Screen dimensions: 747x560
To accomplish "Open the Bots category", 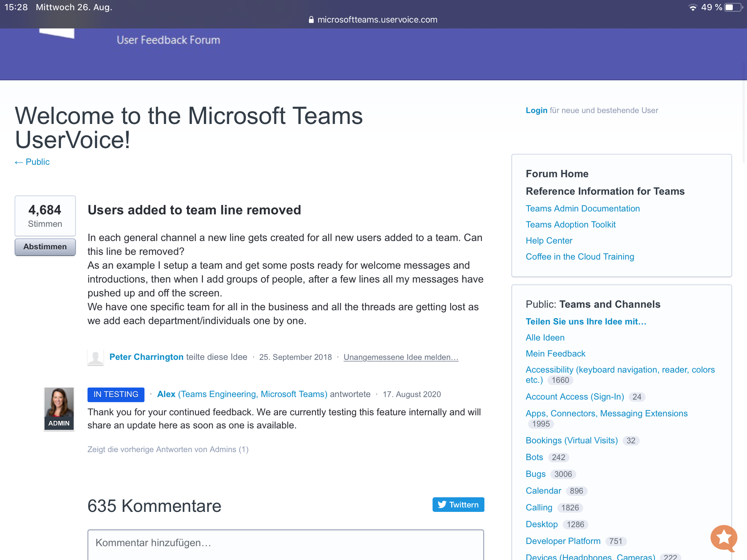I will (534, 457).
